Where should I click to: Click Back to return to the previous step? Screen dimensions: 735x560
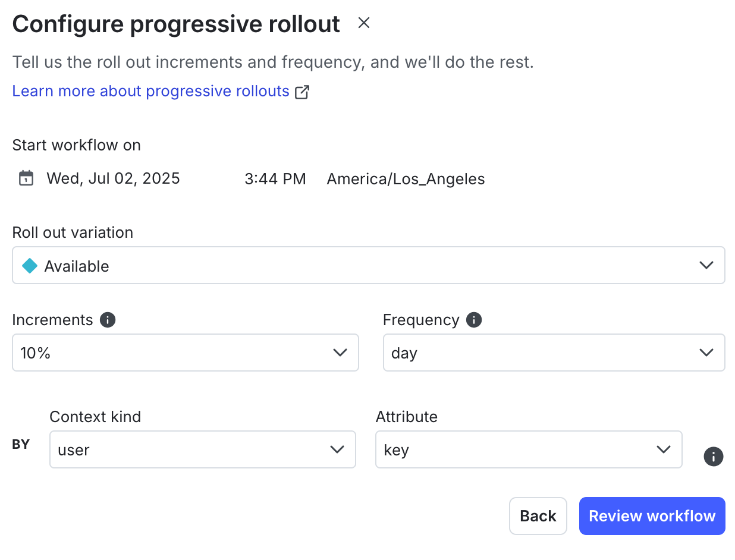[538, 516]
